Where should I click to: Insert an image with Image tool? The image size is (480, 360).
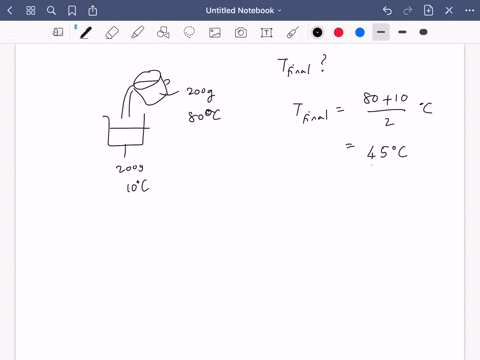pos(215,32)
